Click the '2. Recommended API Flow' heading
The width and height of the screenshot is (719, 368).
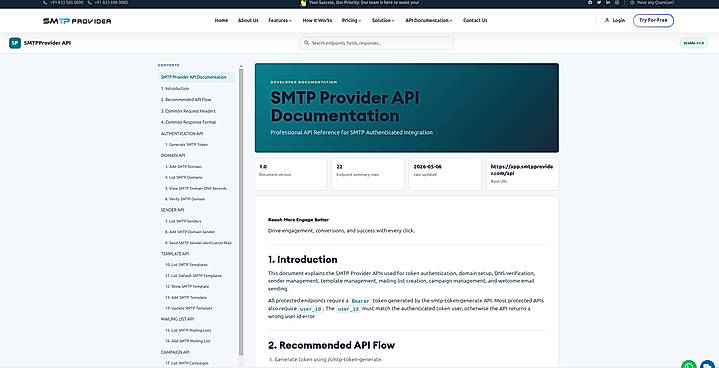[332, 345]
